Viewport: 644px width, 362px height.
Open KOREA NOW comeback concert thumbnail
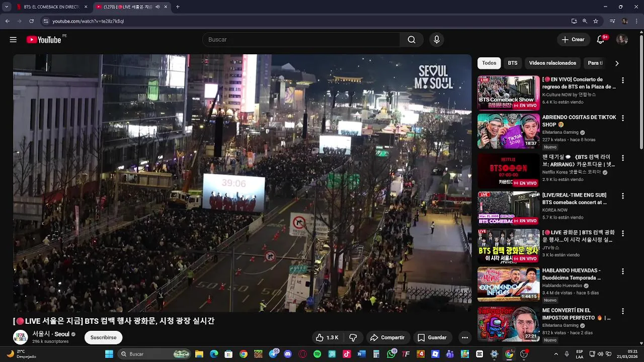point(508,208)
